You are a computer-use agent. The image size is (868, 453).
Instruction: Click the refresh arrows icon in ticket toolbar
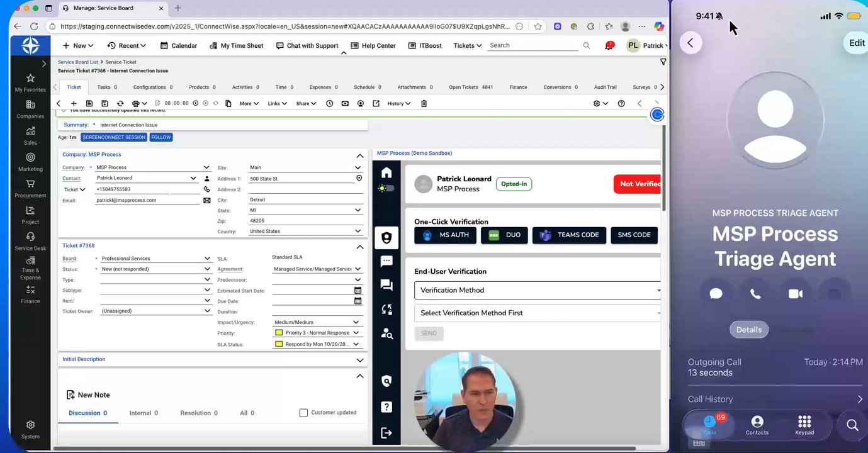click(x=120, y=103)
